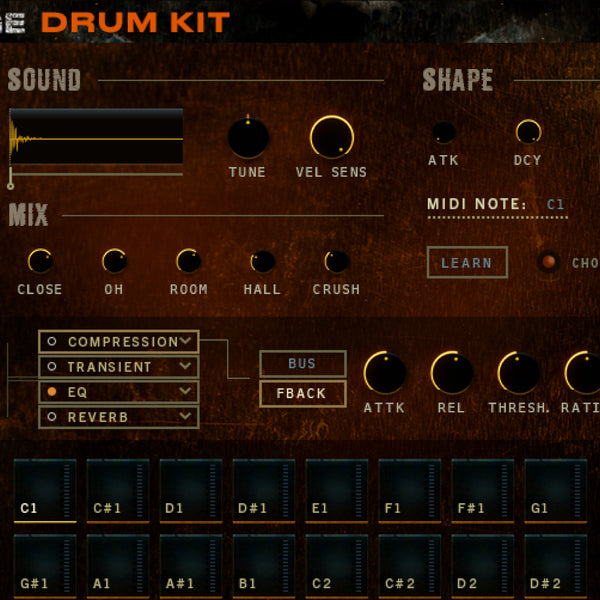Click the sample waveform display
The image size is (600, 600).
coord(96,137)
